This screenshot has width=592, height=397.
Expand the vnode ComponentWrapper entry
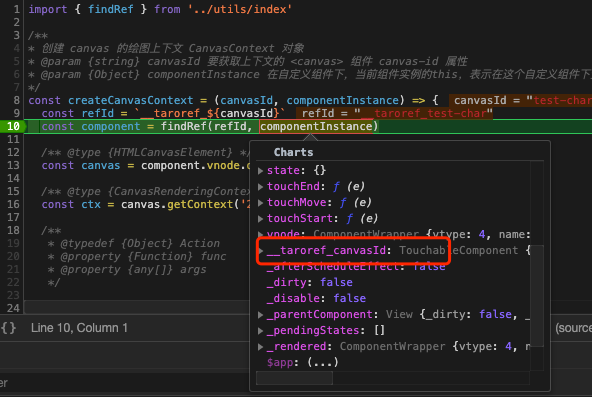(x=261, y=234)
